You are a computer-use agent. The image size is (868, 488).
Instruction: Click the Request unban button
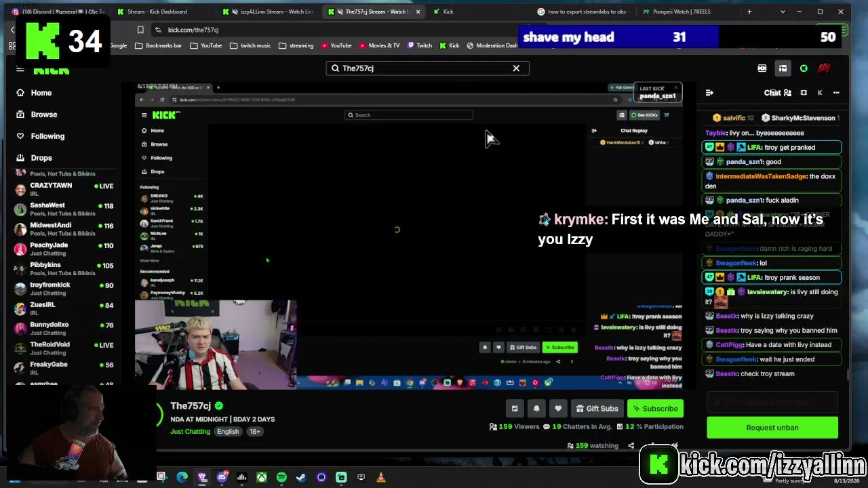click(x=772, y=428)
